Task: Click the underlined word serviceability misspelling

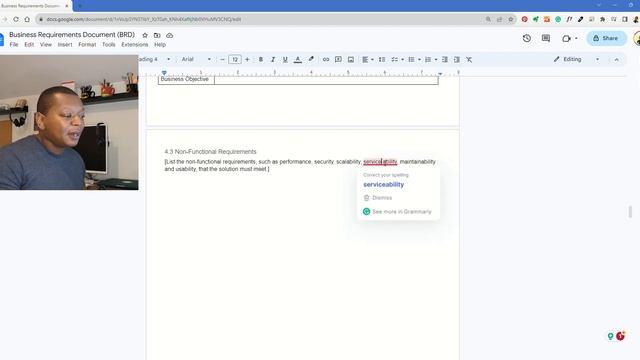Action: coord(380,162)
